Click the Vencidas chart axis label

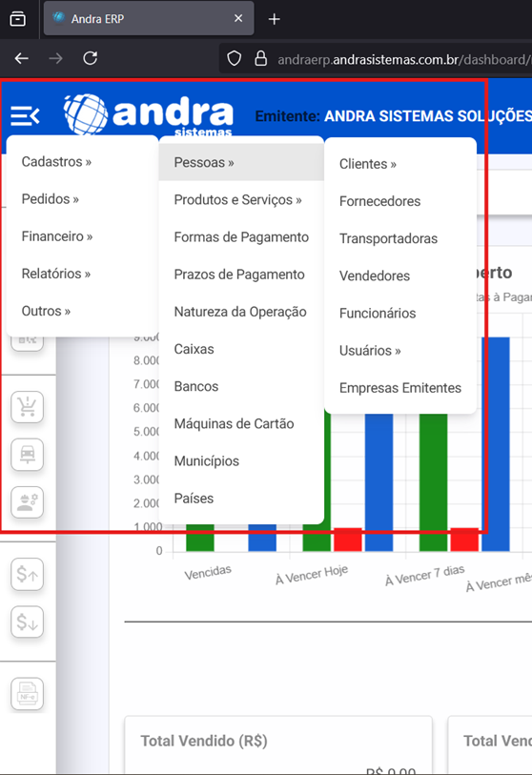(208, 572)
